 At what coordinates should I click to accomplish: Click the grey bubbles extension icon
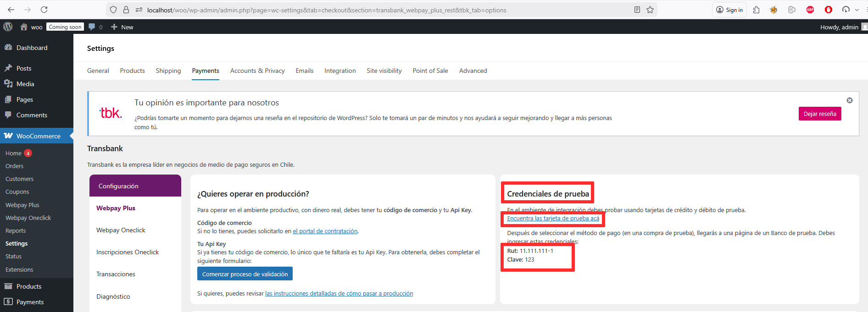point(792,10)
